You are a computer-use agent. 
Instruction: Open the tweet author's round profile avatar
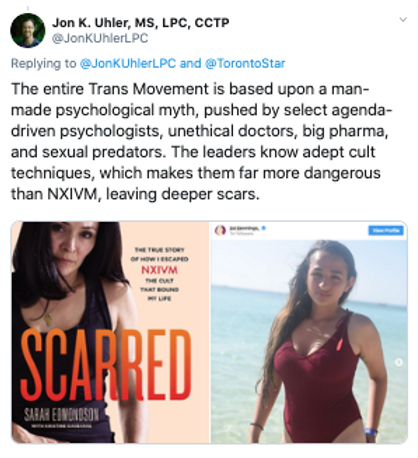pyautogui.click(x=27, y=30)
